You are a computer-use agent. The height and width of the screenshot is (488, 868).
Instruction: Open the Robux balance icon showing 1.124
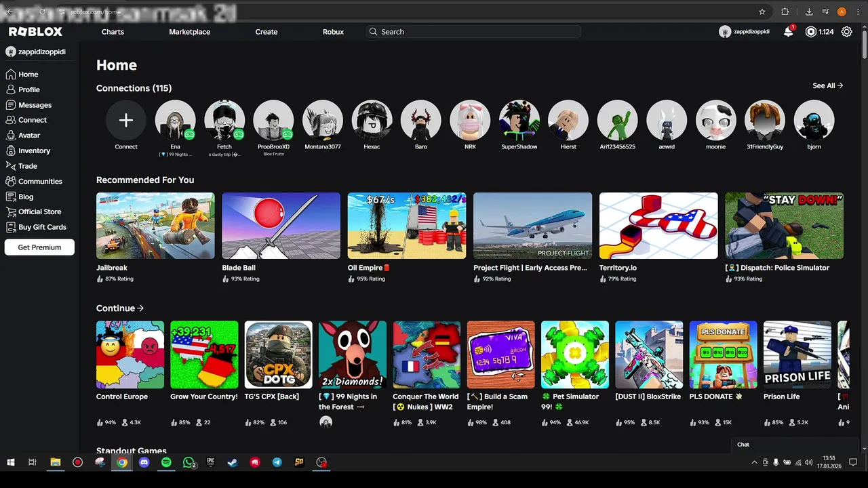point(811,32)
